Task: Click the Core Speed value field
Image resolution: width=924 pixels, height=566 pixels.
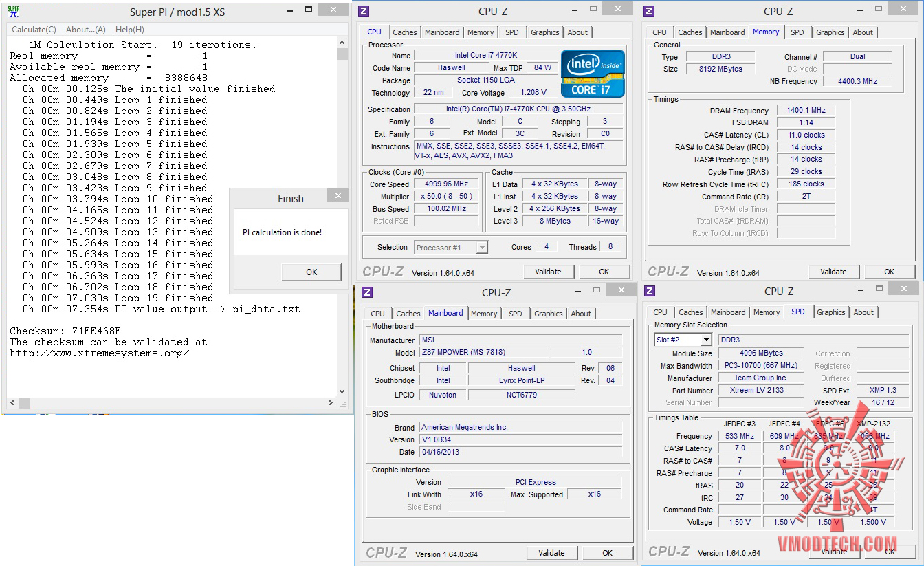Action: click(447, 184)
